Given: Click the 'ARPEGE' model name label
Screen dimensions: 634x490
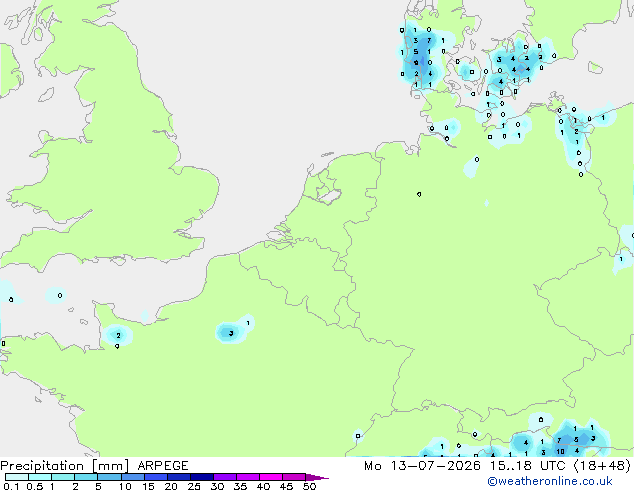Looking at the screenshot, I should 163,466.
